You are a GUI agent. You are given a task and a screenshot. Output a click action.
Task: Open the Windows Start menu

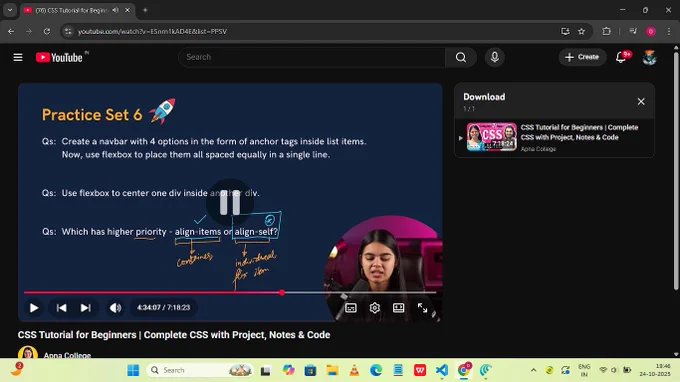(133, 370)
